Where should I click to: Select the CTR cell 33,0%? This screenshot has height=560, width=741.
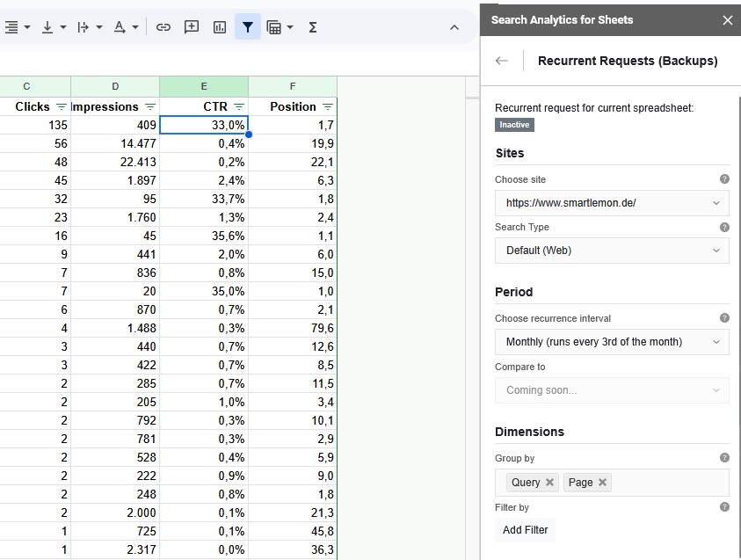(x=204, y=125)
